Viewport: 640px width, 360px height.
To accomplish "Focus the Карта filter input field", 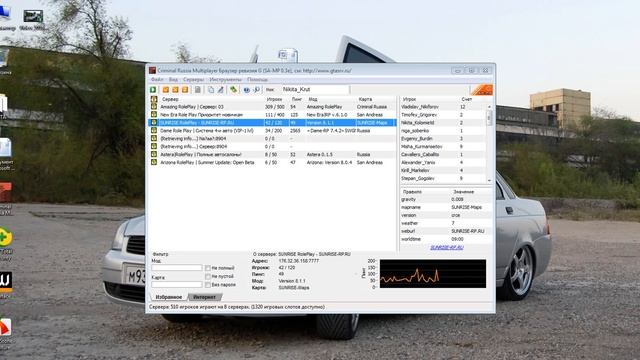I will pyautogui.click(x=177, y=284).
